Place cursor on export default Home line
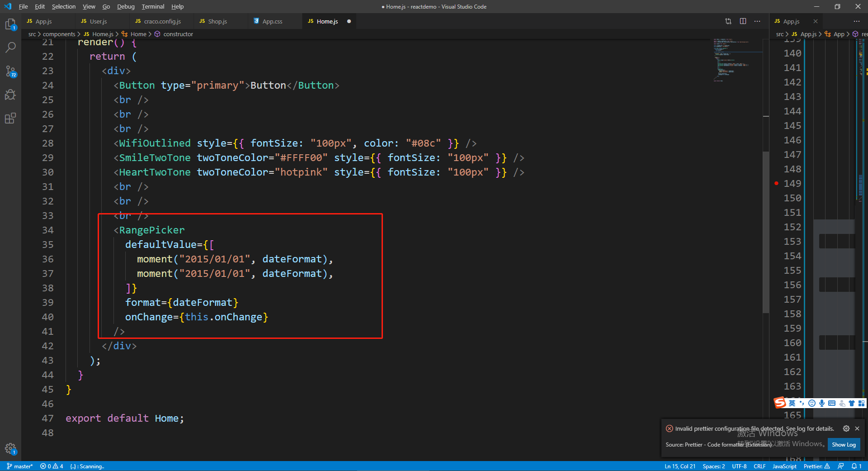Screen dimensions: 868x471 pyautogui.click(x=125, y=418)
